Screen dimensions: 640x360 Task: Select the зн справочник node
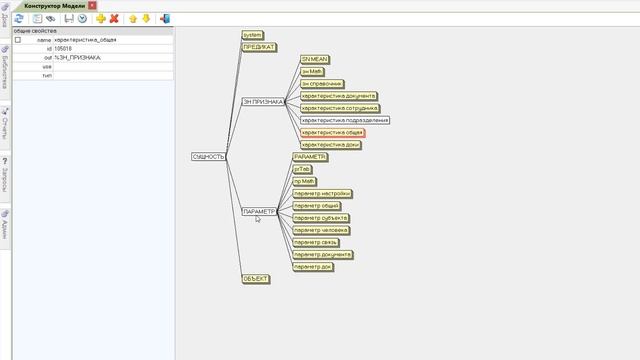[x=322, y=84]
